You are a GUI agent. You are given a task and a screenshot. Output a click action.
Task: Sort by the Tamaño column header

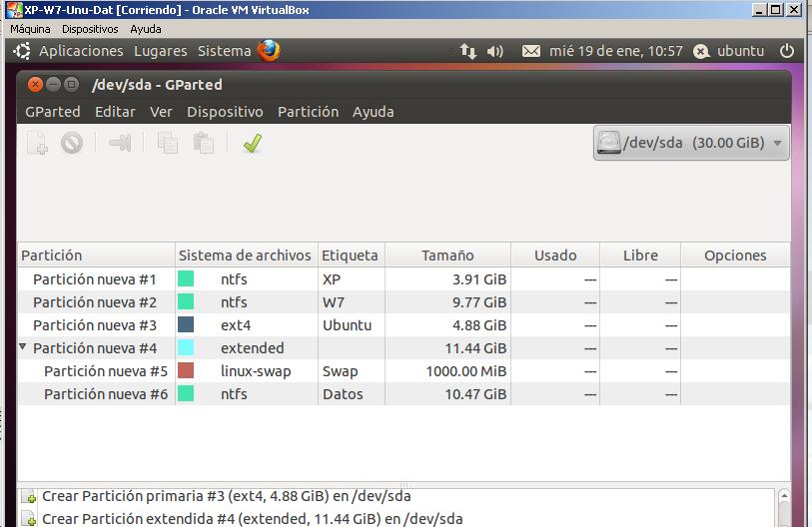(x=447, y=256)
